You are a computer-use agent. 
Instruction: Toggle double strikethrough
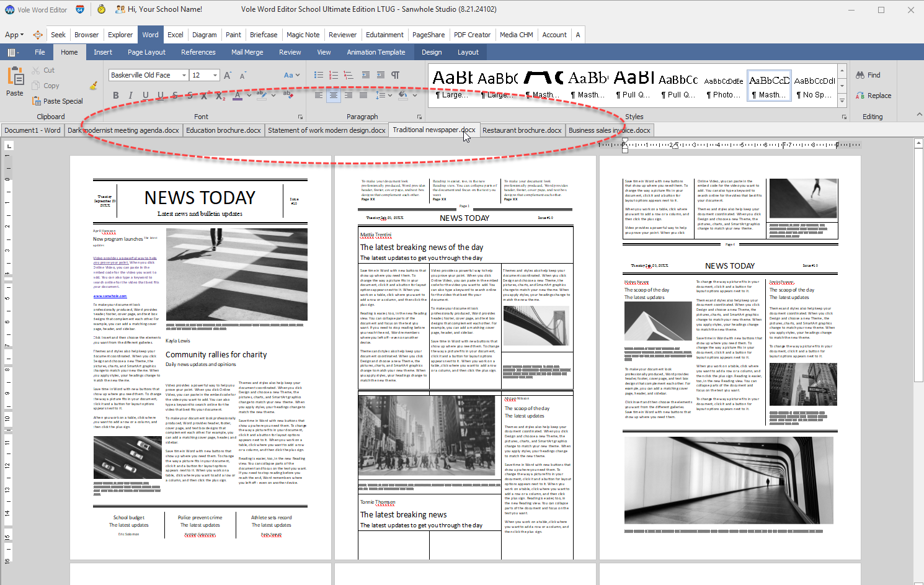pyautogui.click(x=190, y=95)
